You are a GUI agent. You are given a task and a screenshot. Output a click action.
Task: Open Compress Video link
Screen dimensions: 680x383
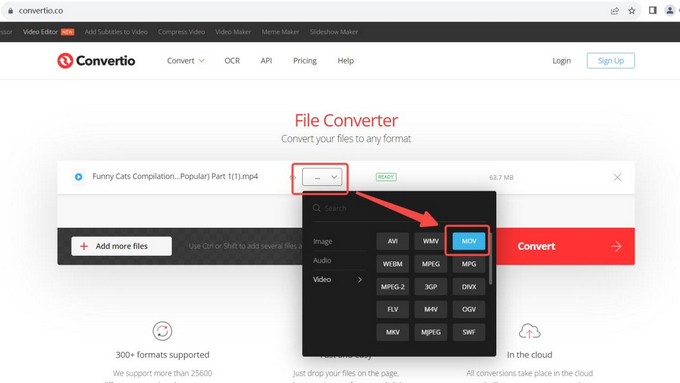(x=181, y=32)
